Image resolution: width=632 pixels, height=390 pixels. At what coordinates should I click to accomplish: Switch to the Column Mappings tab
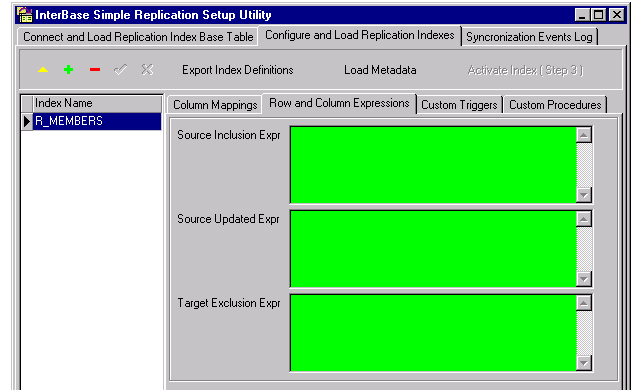click(x=215, y=105)
